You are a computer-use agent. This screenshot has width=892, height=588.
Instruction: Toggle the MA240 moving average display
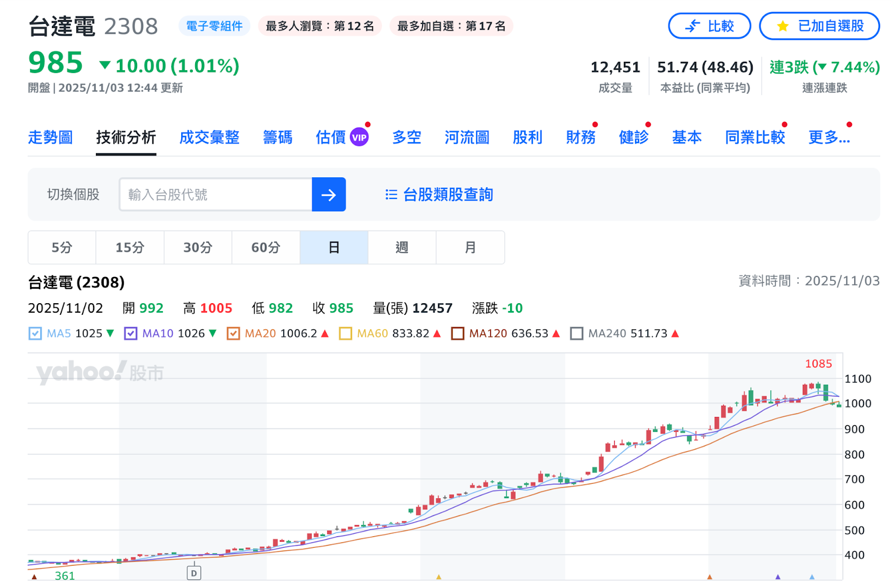click(578, 333)
